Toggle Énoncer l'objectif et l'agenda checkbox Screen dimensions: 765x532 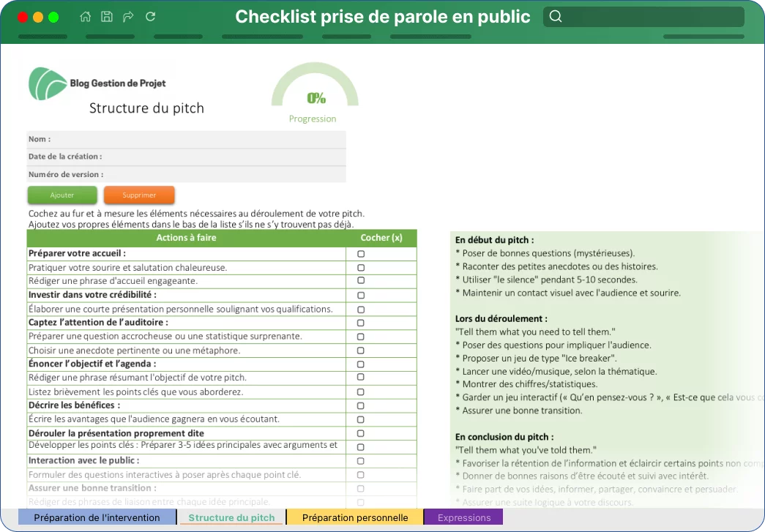[x=361, y=364]
